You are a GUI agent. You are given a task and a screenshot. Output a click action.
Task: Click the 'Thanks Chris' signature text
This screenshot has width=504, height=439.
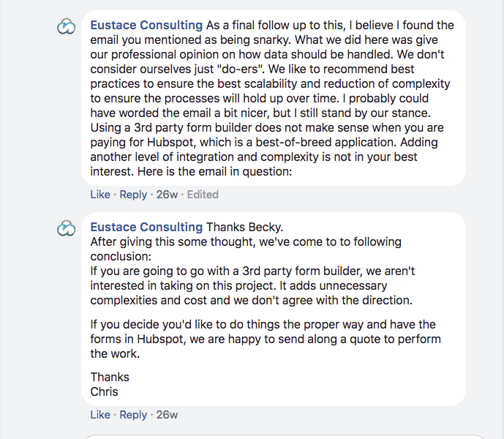pos(110,384)
